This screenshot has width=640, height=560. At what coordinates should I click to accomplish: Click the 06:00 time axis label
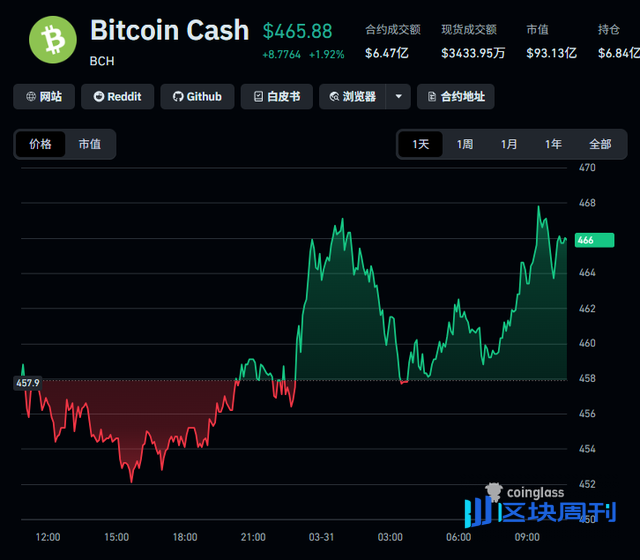pos(458,537)
